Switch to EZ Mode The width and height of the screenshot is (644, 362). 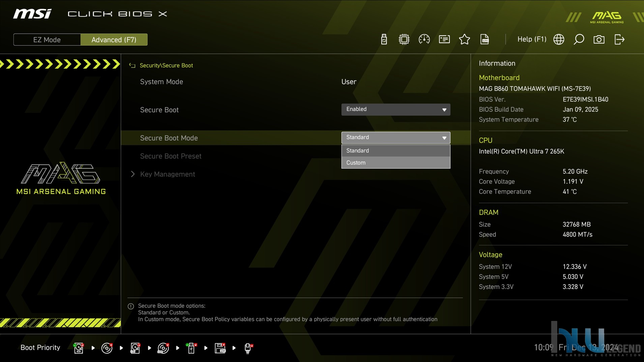coord(47,40)
